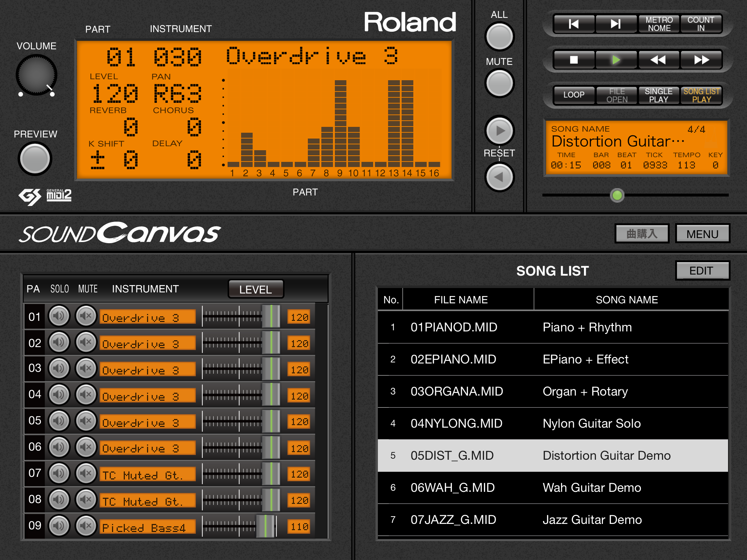This screenshot has width=747, height=560.
Task: Mute part 03
Action: [86, 369]
